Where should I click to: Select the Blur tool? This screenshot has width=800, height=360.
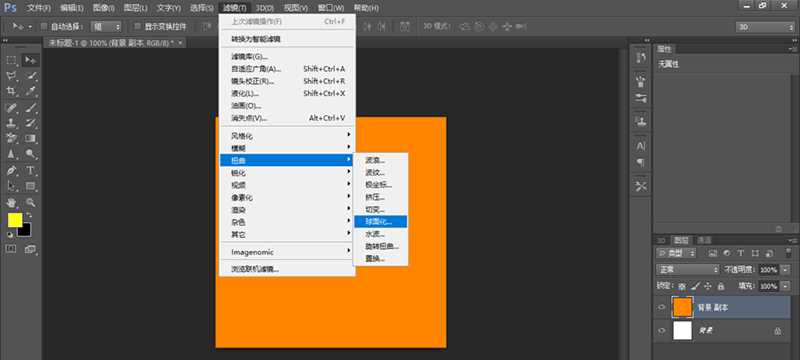tap(11, 153)
